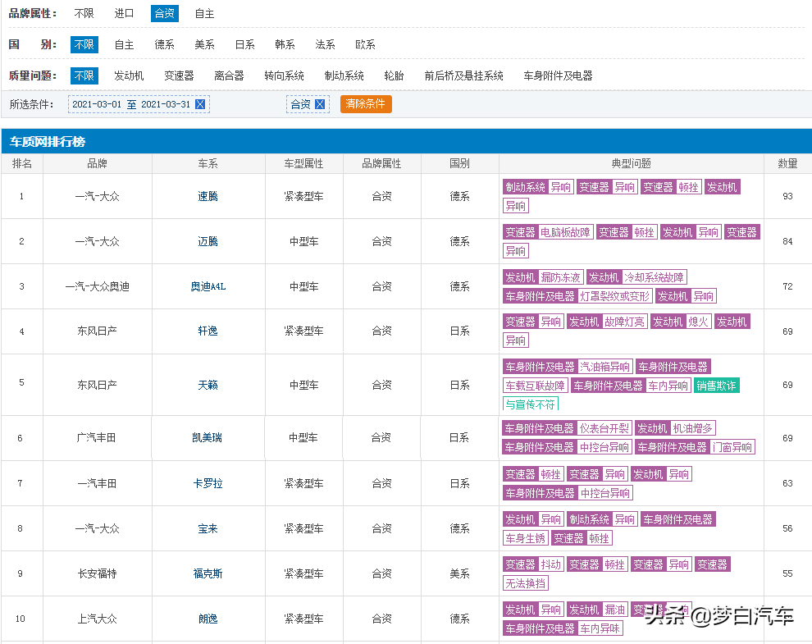Filter quality problems by 转向系统

[285, 75]
